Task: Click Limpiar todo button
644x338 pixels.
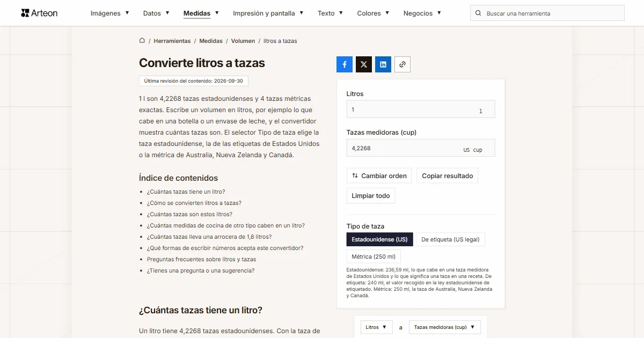Action: point(371,196)
